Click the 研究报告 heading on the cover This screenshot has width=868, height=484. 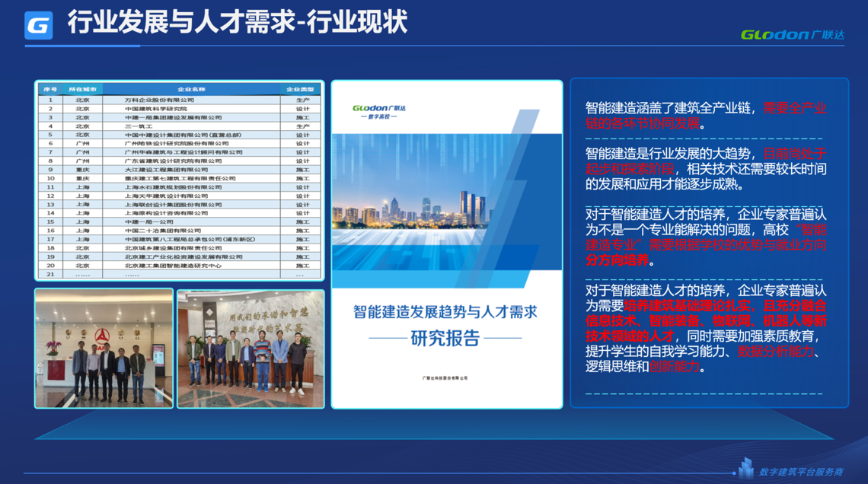pyautogui.click(x=445, y=338)
